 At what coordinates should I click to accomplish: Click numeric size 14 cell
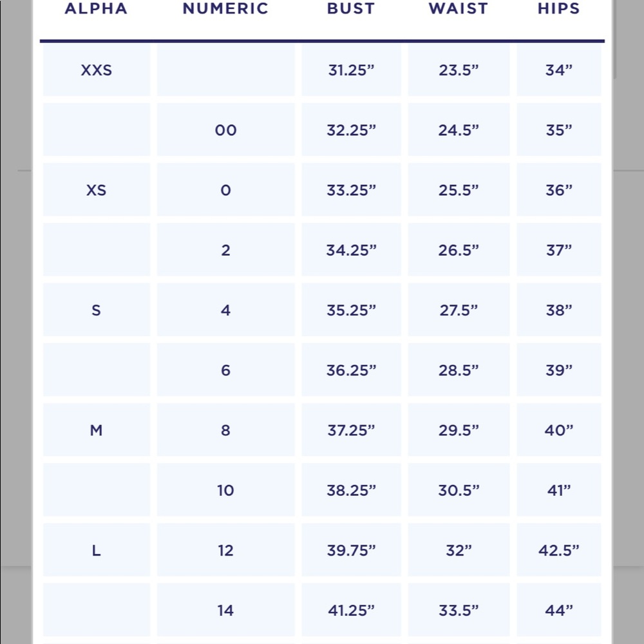coord(225,609)
